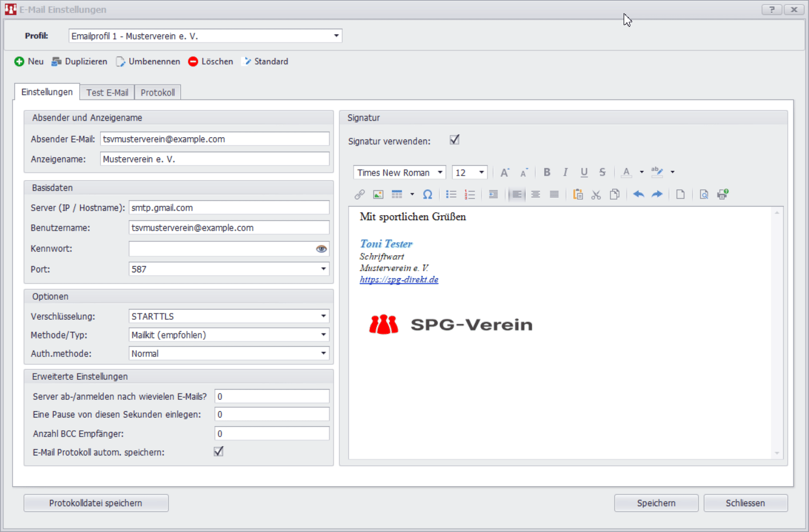Click the Speichern button
The height and width of the screenshot is (532, 809).
click(656, 503)
